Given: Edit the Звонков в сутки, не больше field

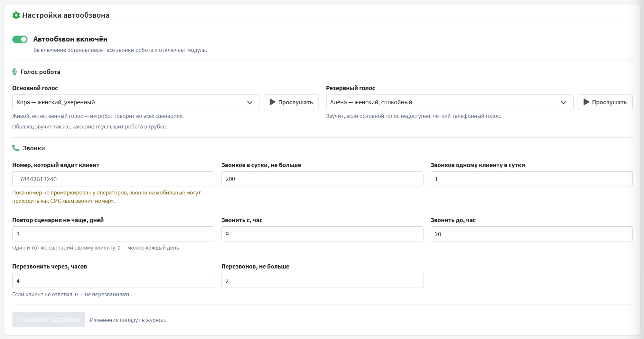Looking at the screenshot, I should (322, 179).
